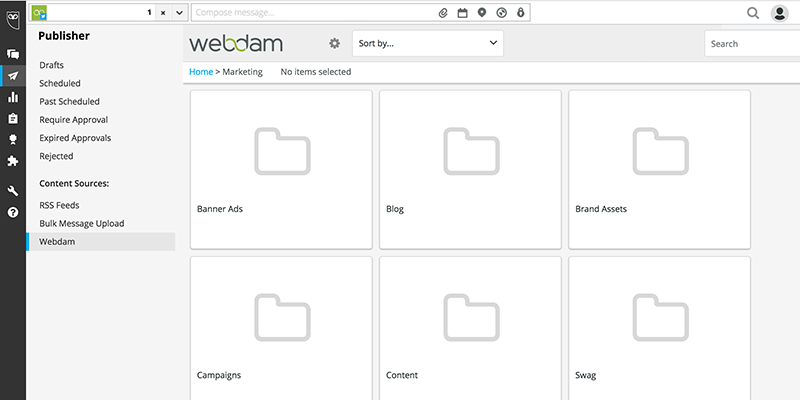Add a location with pin icon

tap(482, 12)
